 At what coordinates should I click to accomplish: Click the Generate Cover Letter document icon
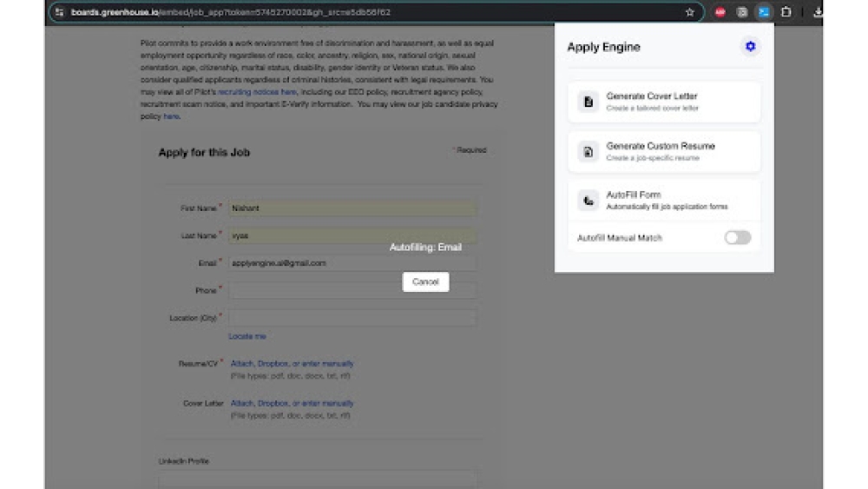coord(588,102)
